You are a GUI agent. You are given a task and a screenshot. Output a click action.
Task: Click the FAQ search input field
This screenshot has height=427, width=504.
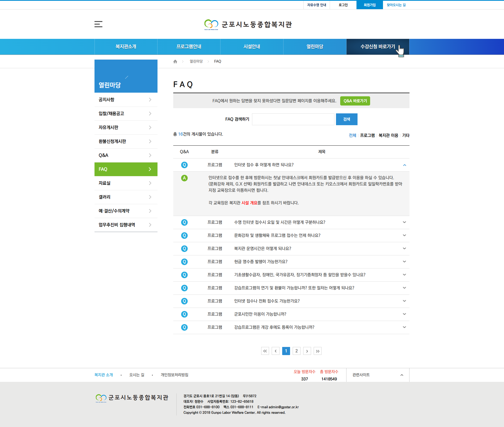pos(293,119)
